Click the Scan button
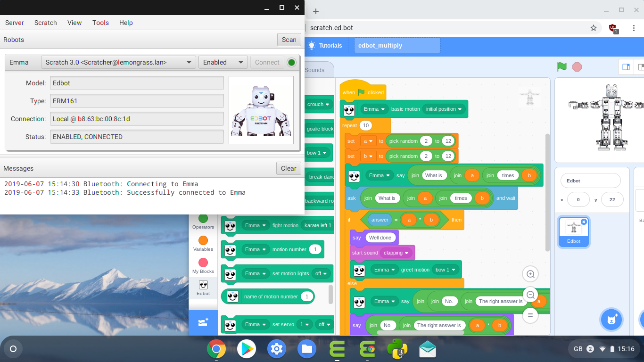 289,40
